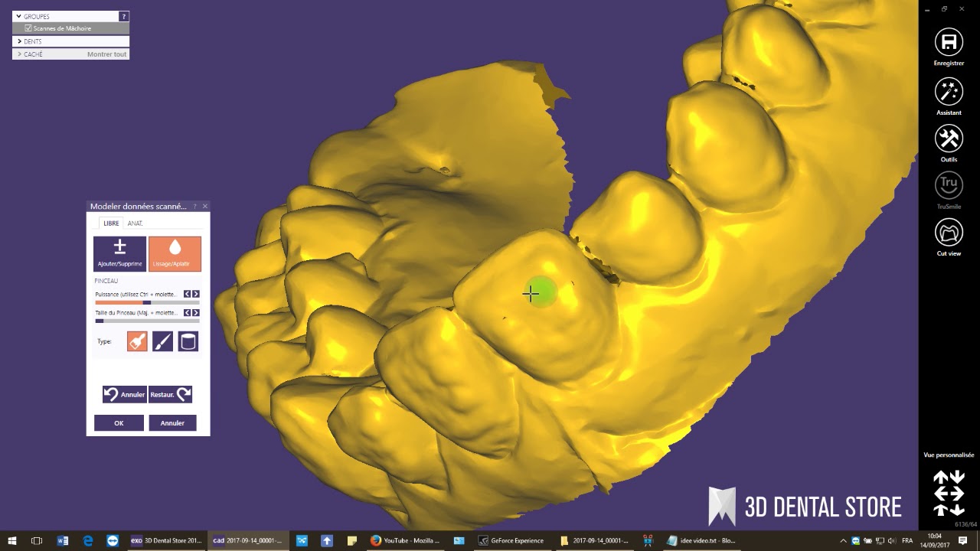Click FRA language indicator
The height and width of the screenshot is (551, 980).
tap(908, 540)
